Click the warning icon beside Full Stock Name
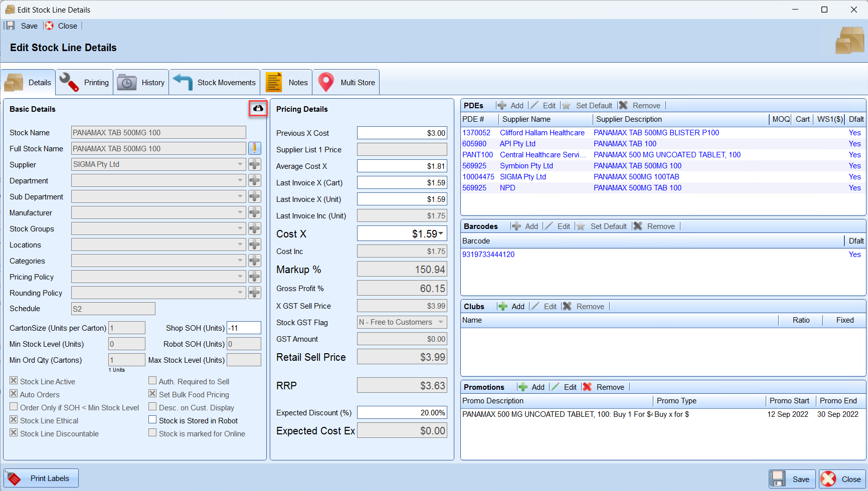The height and width of the screenshot is (491, 868). [x=255, y=148]
